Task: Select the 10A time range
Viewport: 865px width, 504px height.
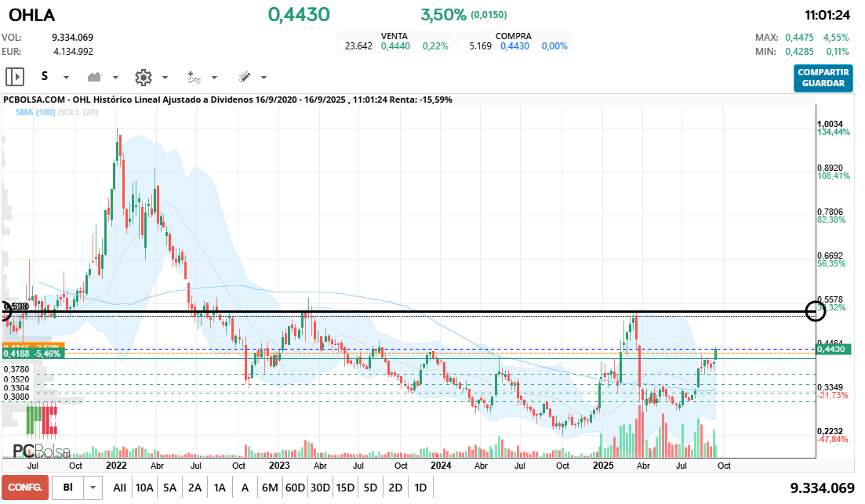Action: [x=144, y=488]
